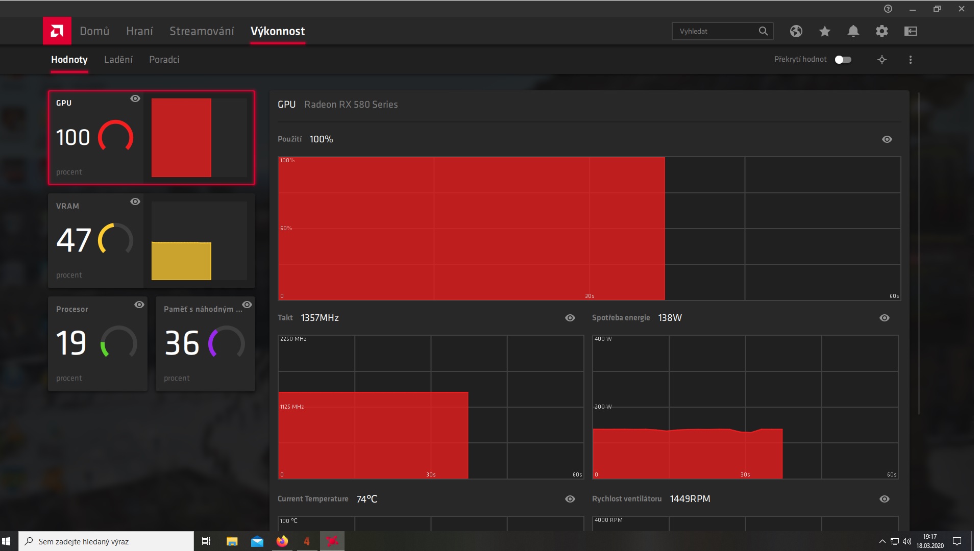980x551 pixels.
Task: Open the Hraní top menu tab
Action: click(x=139, y=31)
